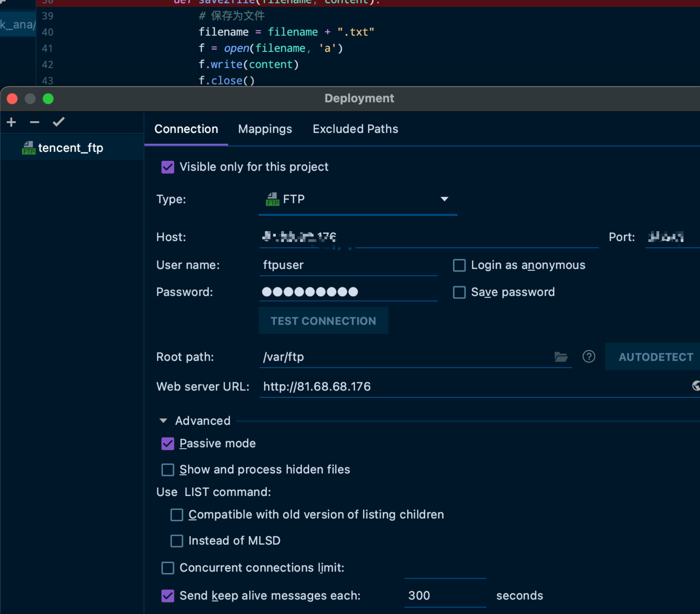
Task: Mark server as default with checkmark icon
Action: [58, 122]
